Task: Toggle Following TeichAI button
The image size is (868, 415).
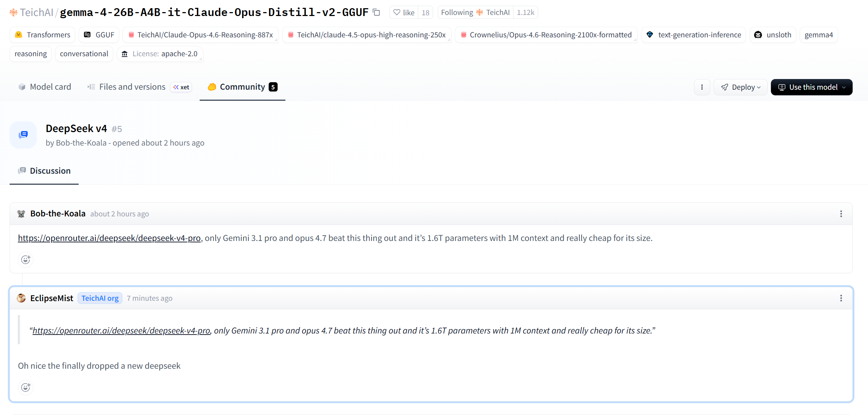Action: pos(475,12)
